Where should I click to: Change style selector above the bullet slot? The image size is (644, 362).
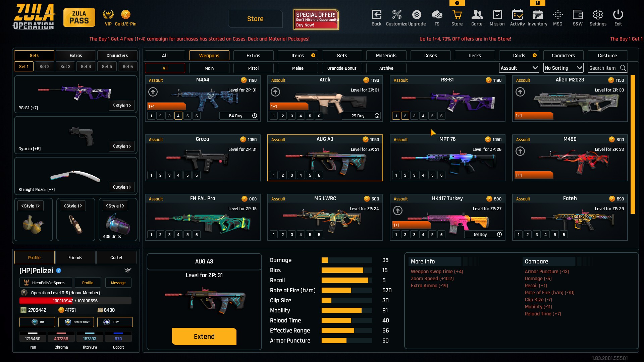(x=73, y=206)
